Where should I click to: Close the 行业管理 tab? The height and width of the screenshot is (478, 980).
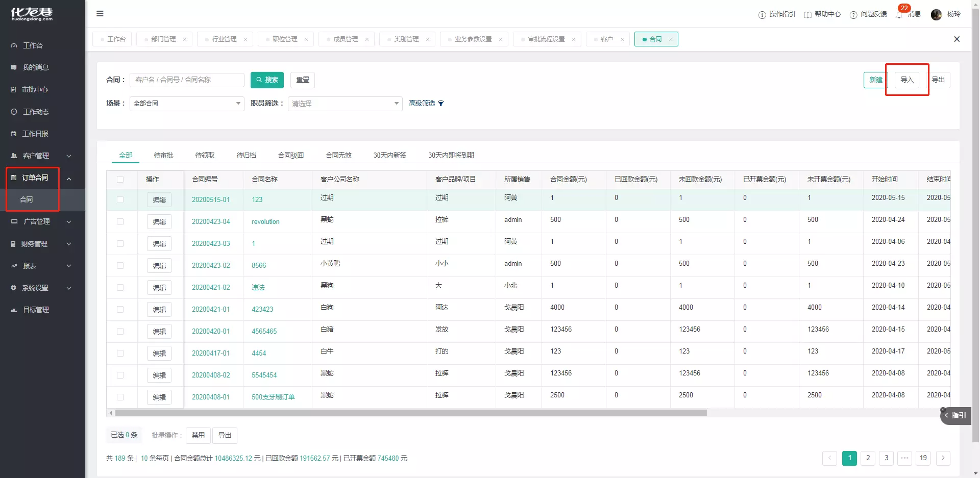tap(246, 39)
